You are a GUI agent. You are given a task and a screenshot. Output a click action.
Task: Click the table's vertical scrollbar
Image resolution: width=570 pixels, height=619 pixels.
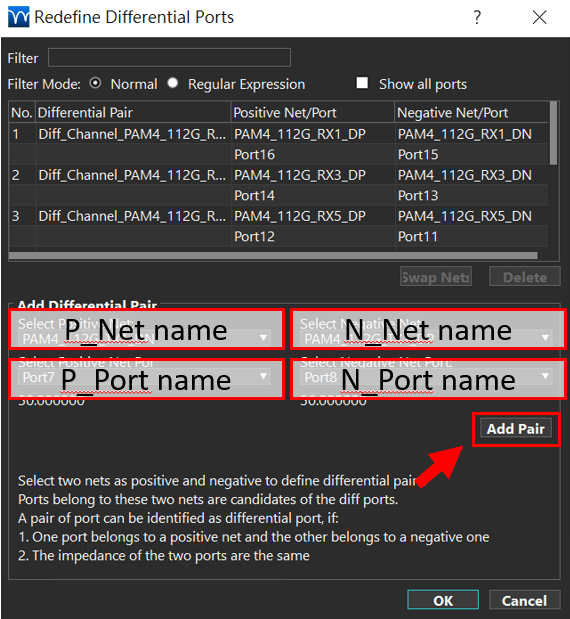pos(553,133)
